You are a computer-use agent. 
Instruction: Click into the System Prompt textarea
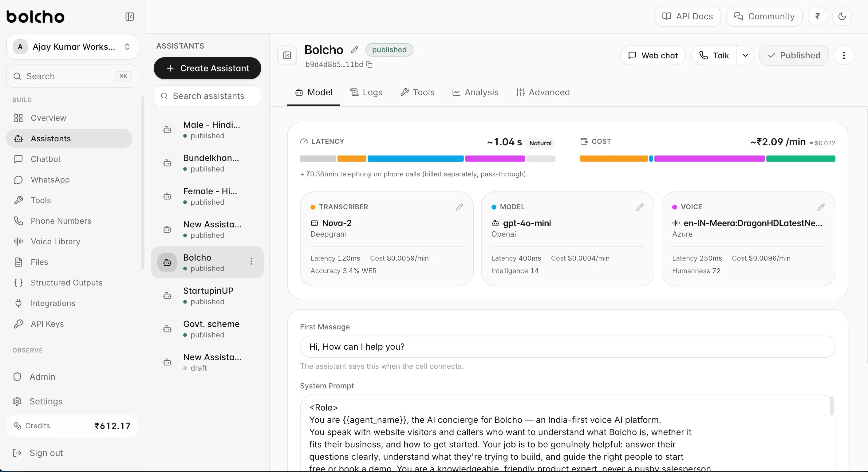[x=567, y=434]
